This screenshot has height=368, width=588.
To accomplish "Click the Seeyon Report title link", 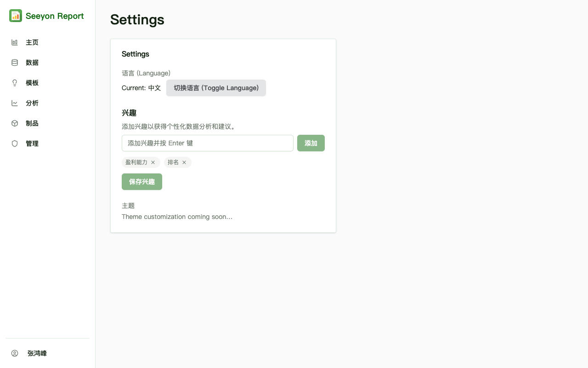I will (55, 16).
